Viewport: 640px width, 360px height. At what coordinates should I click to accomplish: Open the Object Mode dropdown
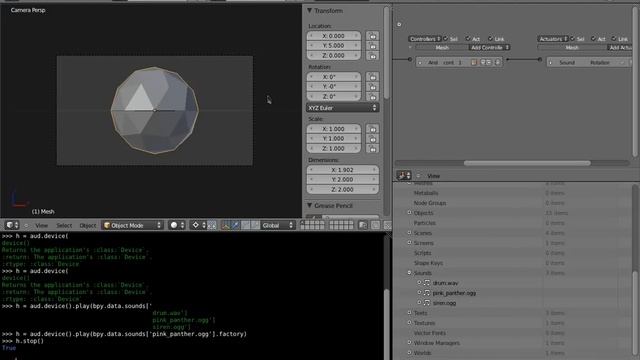(x=132, y=225)
